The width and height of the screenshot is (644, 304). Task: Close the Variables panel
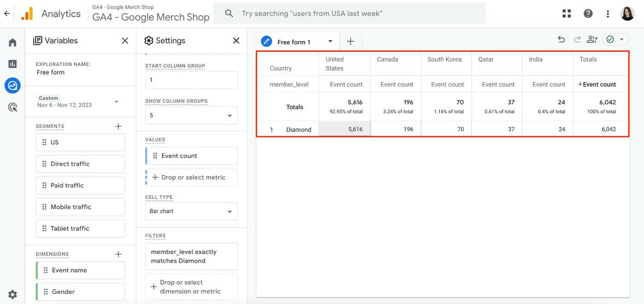(125, 41)
